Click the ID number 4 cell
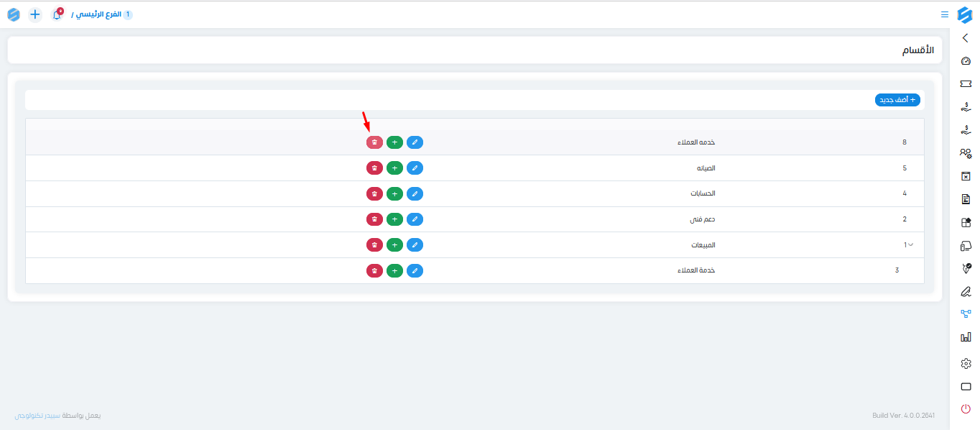The width and height of the screenshot is (980, 430). 905,193
